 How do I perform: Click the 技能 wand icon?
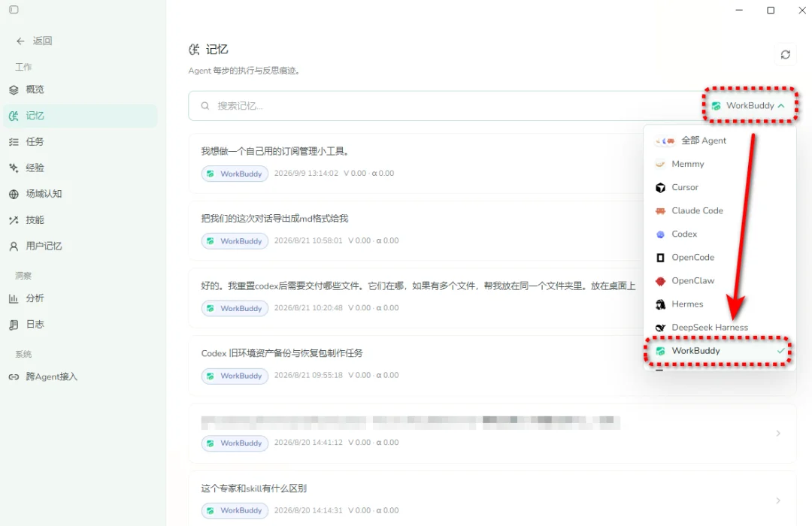coord(14,220)
